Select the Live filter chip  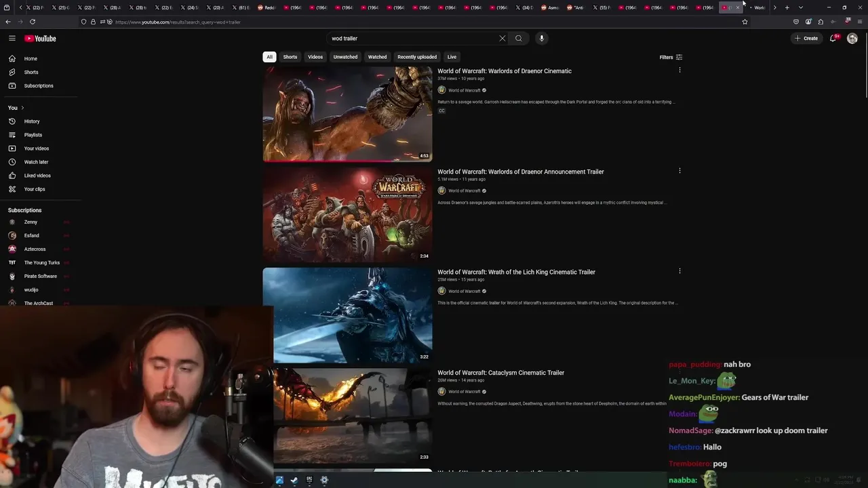tap(452, 57)
